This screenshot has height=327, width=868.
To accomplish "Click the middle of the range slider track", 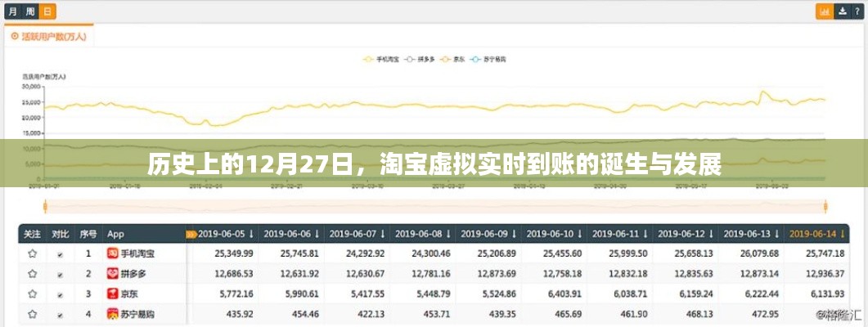I will pos(435,208).
